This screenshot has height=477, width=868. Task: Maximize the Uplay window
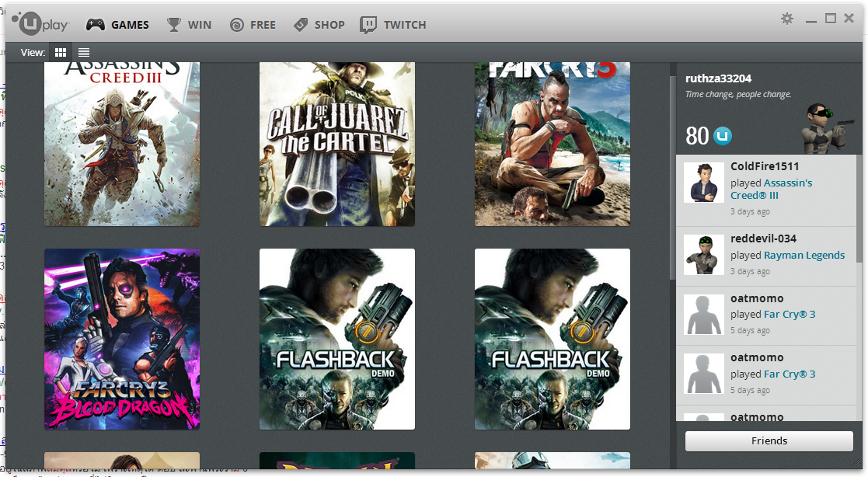(x=831, y=19)
